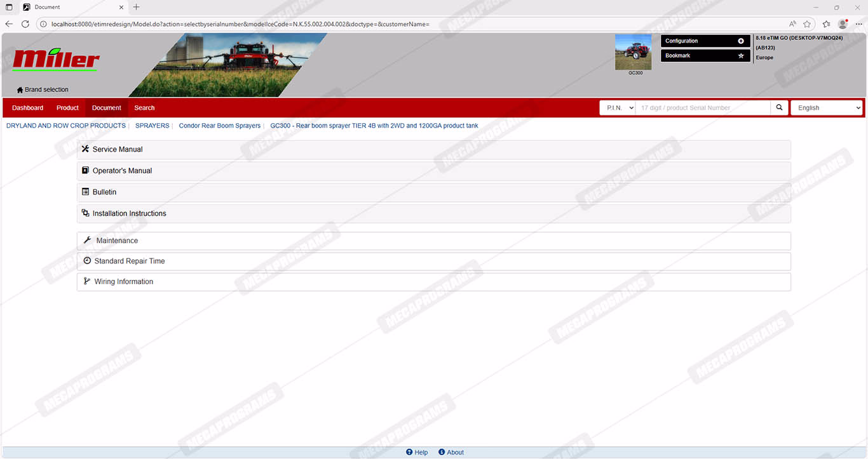868x459 pixels.
Task: Click the magnifying glass search button
Action: coord(780,108)
